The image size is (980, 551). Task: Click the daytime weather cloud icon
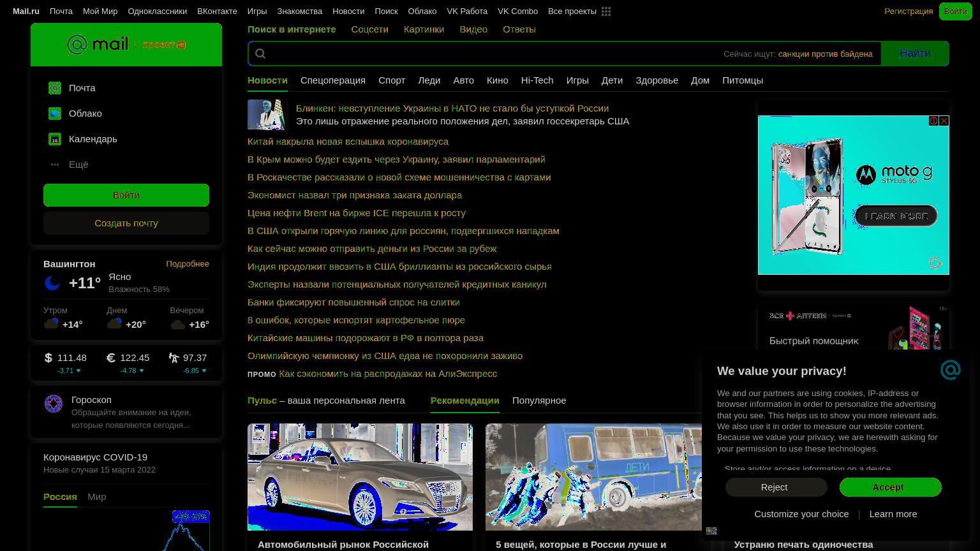(x=114, y=324)
